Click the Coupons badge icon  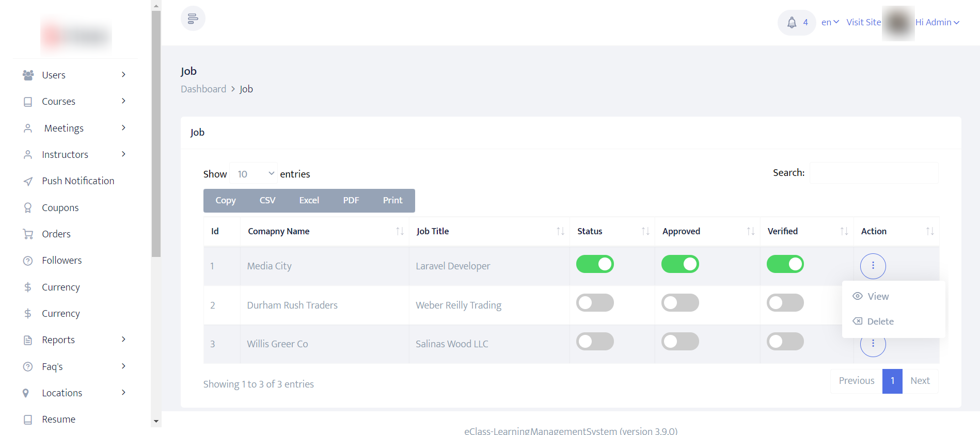(28, 207)
